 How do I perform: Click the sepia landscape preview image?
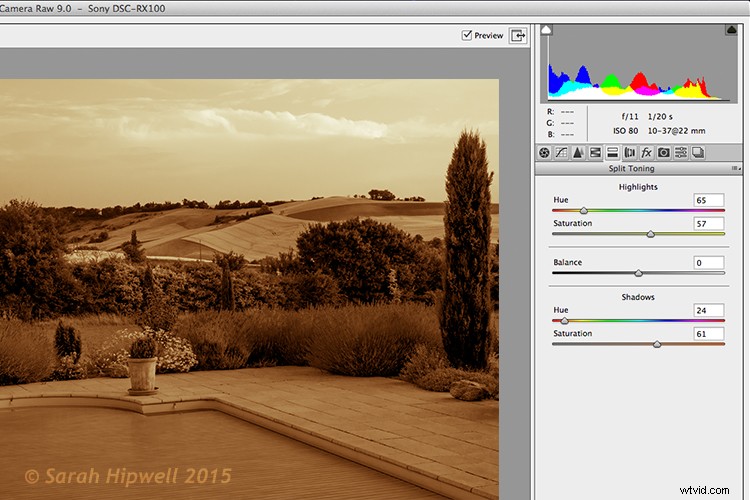click(249, 289)
